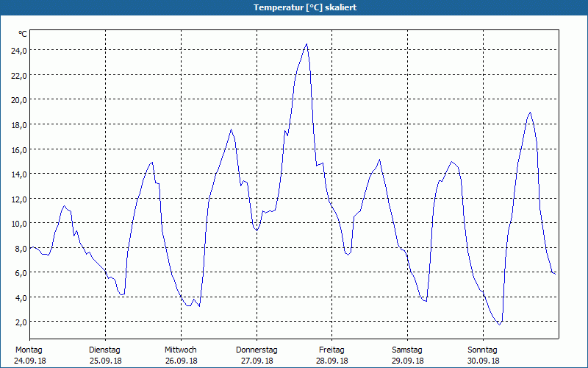This screenshot has width=588, height=368.
Task: Click the lowest dip of the blue curve
Action: point(499,325)
